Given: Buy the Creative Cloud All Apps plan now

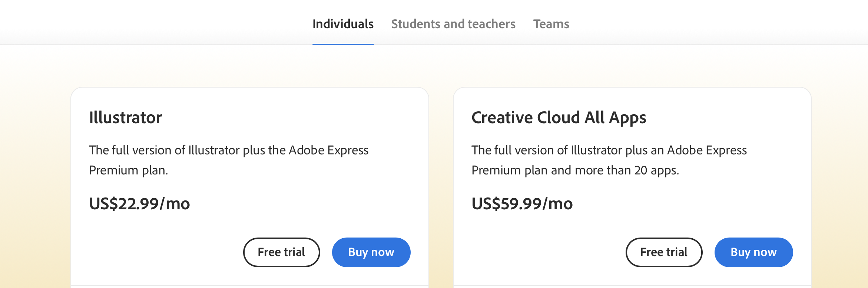Looking at the screenshot, I should click(753, 252).
